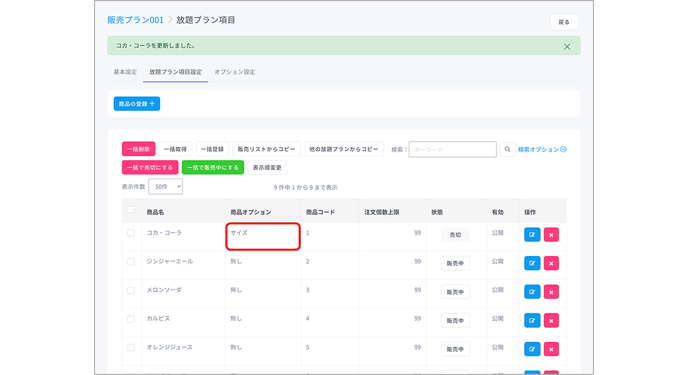Dismiss the green update notification
The image size is (688, 375).
567,46
